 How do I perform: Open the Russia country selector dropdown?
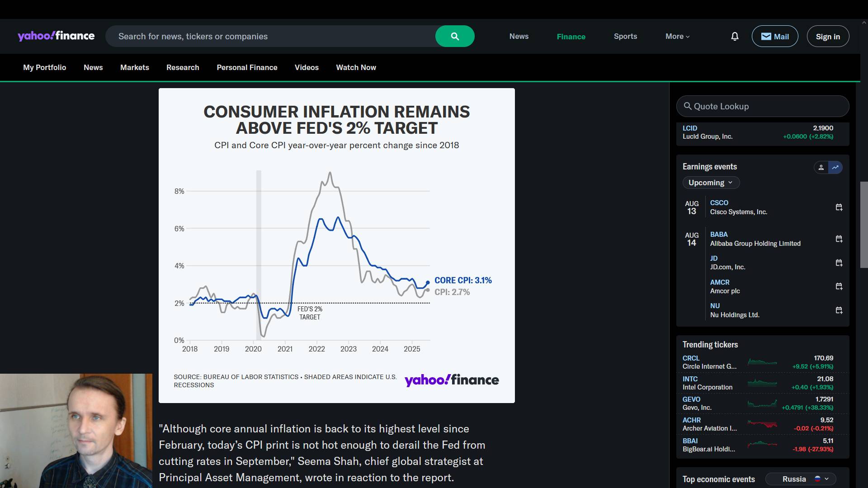coord(801,479)
